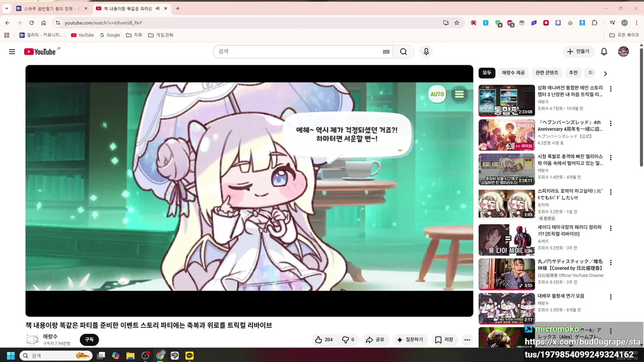
Task: Select the 모두 filter chip
Action: click(487, 73)
